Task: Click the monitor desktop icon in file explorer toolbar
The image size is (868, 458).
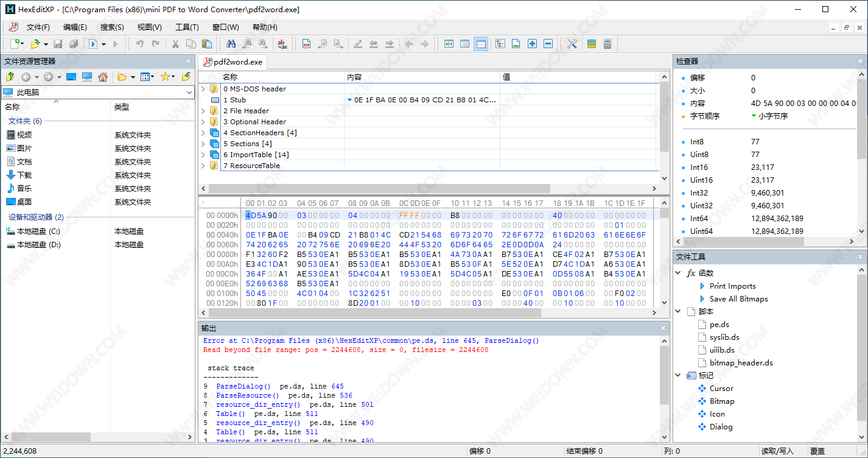Action: pyautogui.click(x=87, y=77)
